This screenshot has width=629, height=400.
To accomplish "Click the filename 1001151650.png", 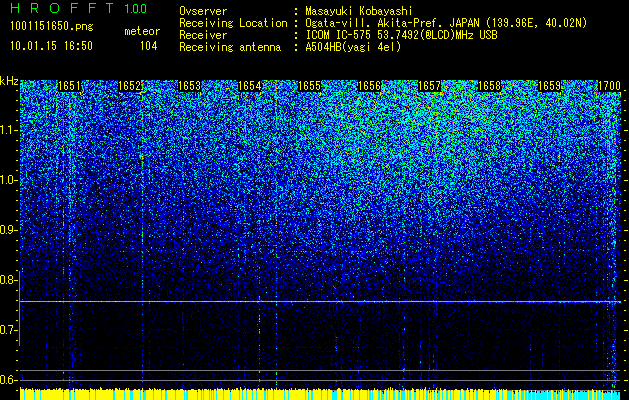I will click(52, 26).
